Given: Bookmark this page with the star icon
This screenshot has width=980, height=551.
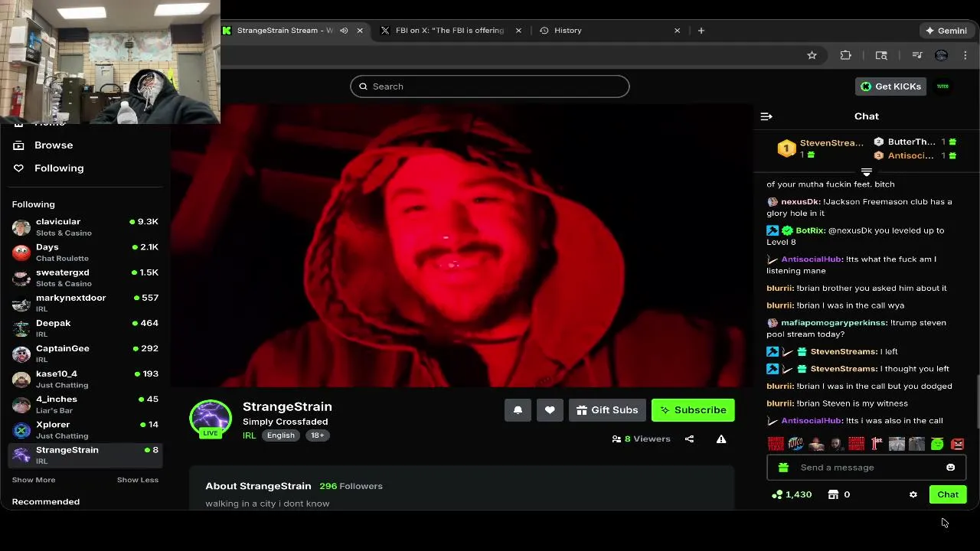Looking at the screenshot, I should [x=812, y=55].
